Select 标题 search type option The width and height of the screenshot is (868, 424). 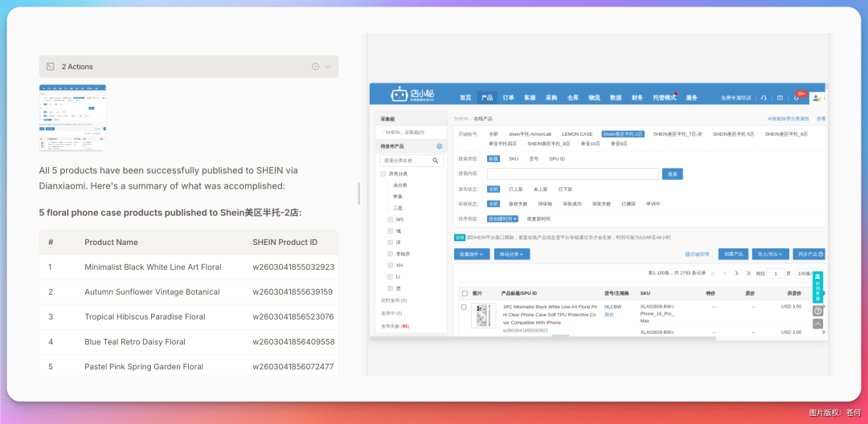[493, 159]
